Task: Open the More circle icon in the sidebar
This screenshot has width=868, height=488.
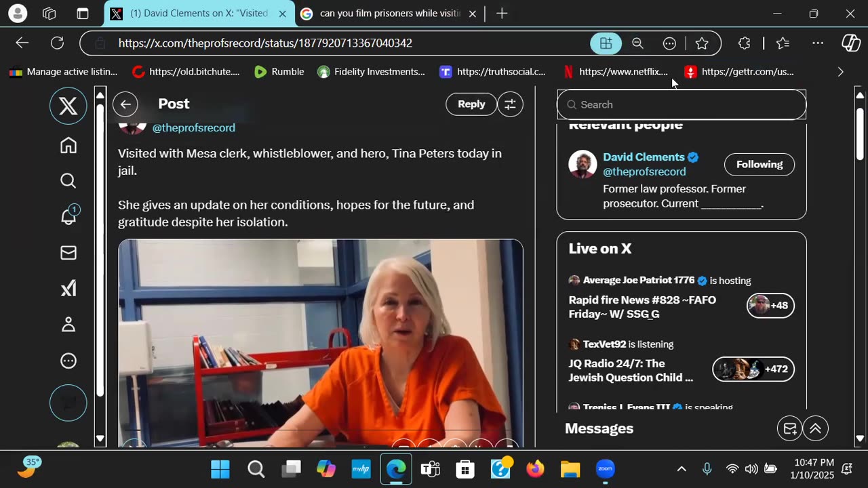Action: pyautogui.click(x=68, y=361)
